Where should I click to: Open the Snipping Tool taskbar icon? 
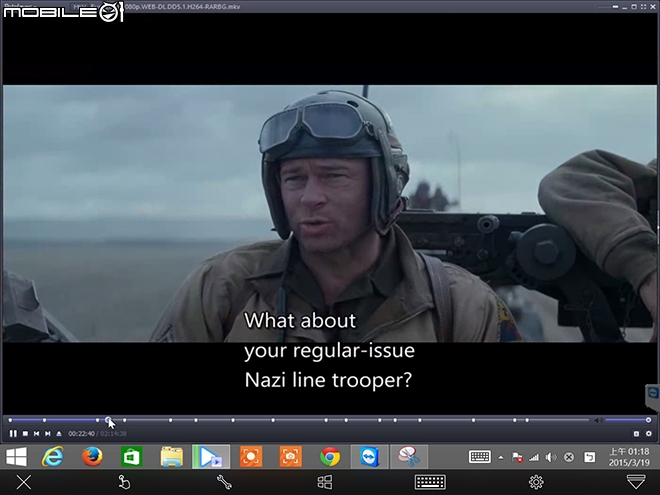click(409, 457)
